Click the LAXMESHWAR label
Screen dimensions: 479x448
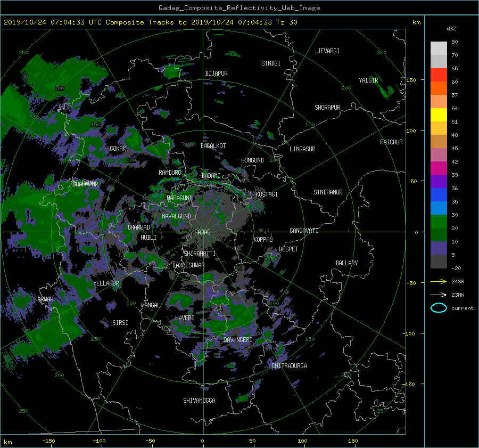[188, 265]
